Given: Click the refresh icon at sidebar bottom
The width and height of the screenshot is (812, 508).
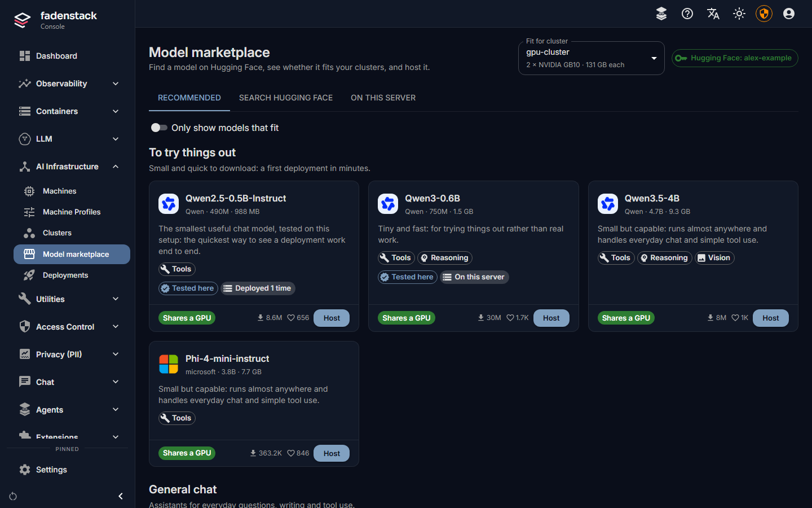Looking at the screenshot, I should [13, 496].
